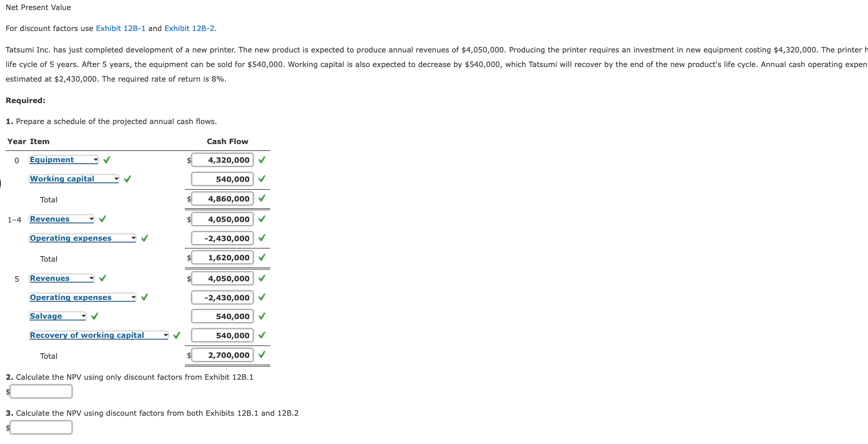Click the 1,620,000 total field
868x444 pixels.
pos(222,258)
